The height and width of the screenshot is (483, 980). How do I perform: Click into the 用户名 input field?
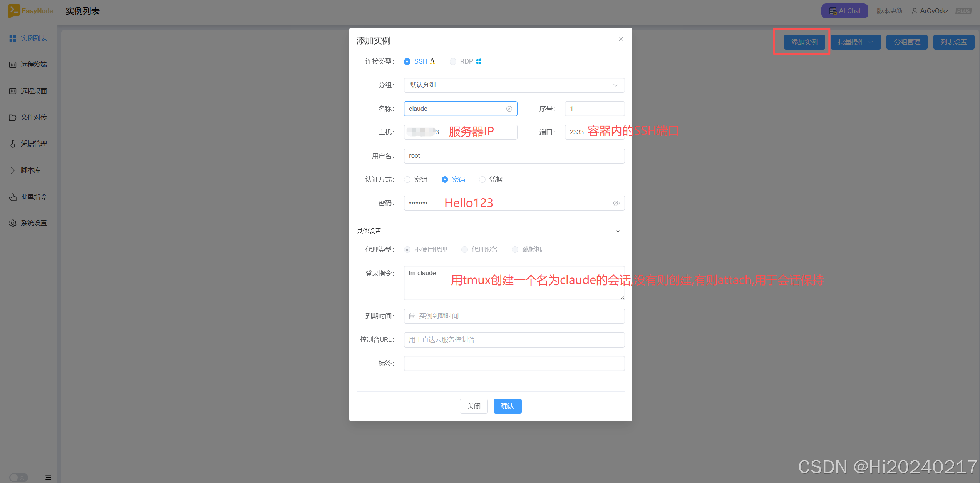click(514, 156)
